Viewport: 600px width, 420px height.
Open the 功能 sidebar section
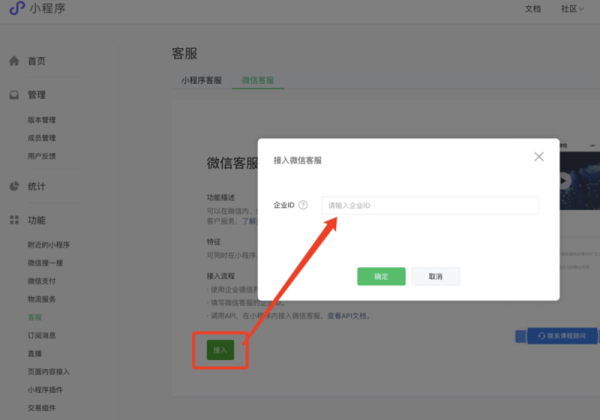[x=37, y=220]
